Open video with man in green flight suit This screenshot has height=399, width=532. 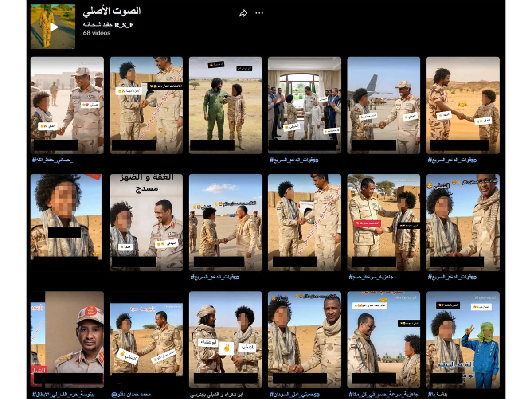pyautogui.click(x=226, y=105)
